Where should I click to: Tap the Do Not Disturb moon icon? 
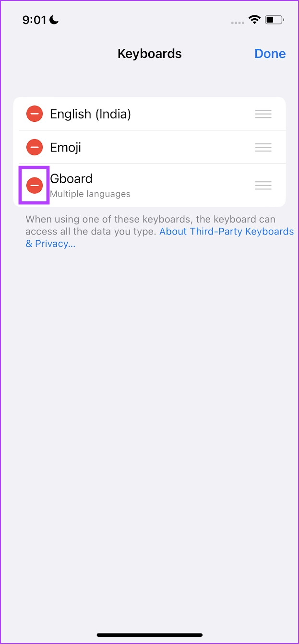tap(54, 20)
